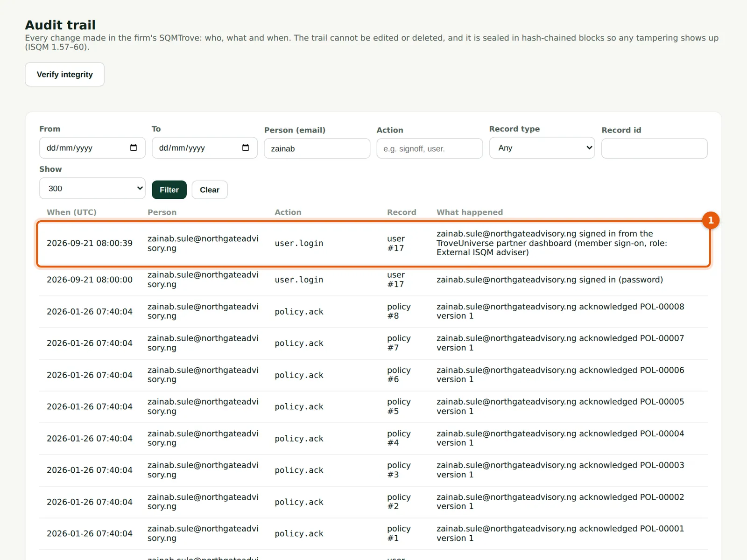
Task: Select the Action column header
Action: [288, 212]
